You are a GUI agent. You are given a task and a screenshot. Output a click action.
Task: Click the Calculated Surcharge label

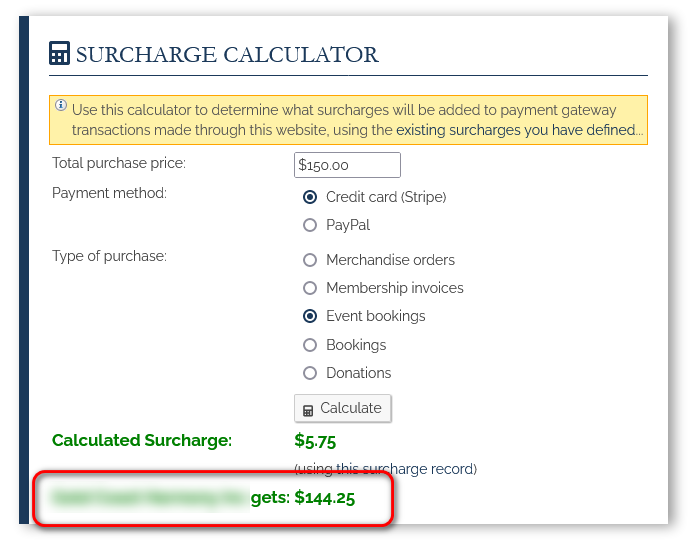point(142,440)
